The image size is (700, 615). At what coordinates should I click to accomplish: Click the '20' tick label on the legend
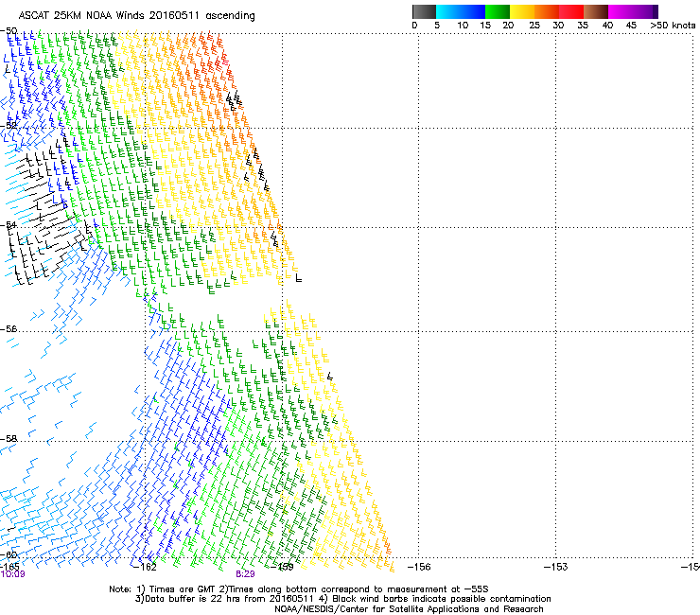tap(508, 26)
